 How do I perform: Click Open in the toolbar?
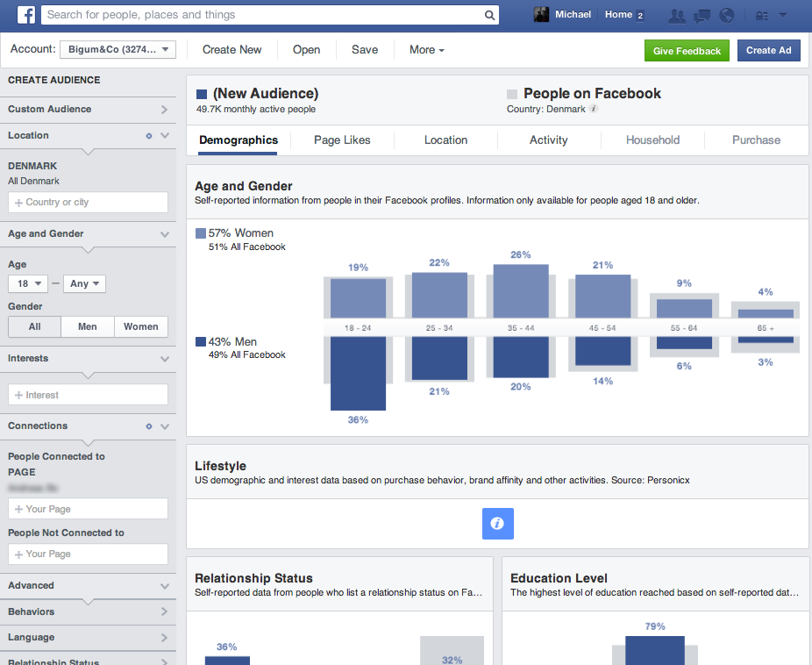coord(307,50)
